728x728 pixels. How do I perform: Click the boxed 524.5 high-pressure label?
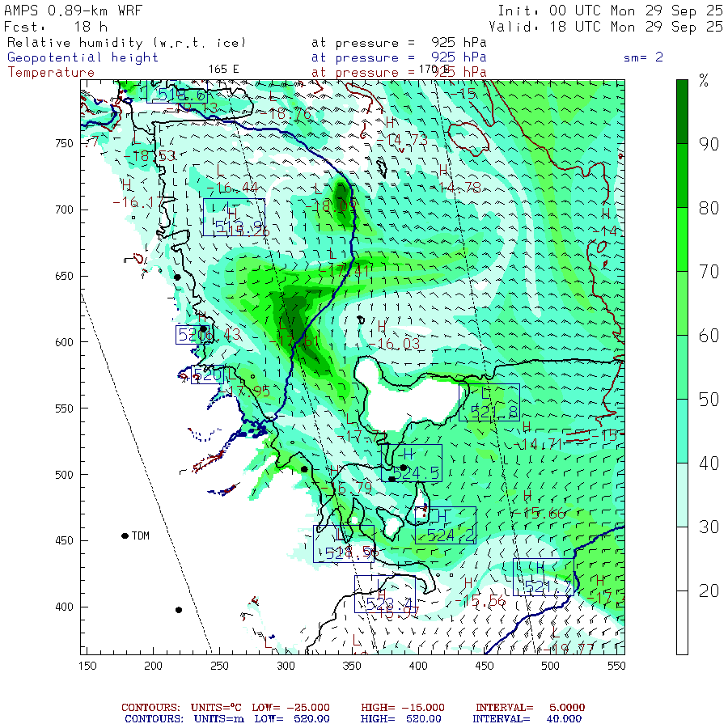(x=412, y=463)
